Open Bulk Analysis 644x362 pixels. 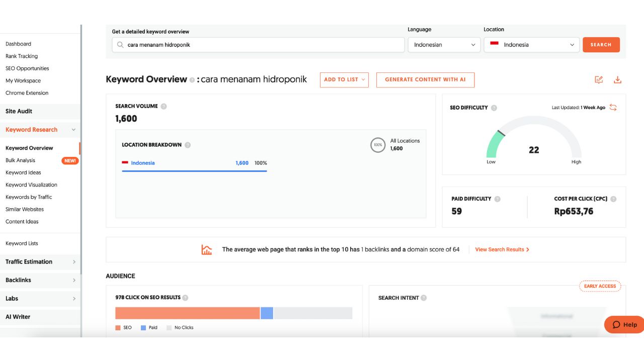tap(20, 160)
